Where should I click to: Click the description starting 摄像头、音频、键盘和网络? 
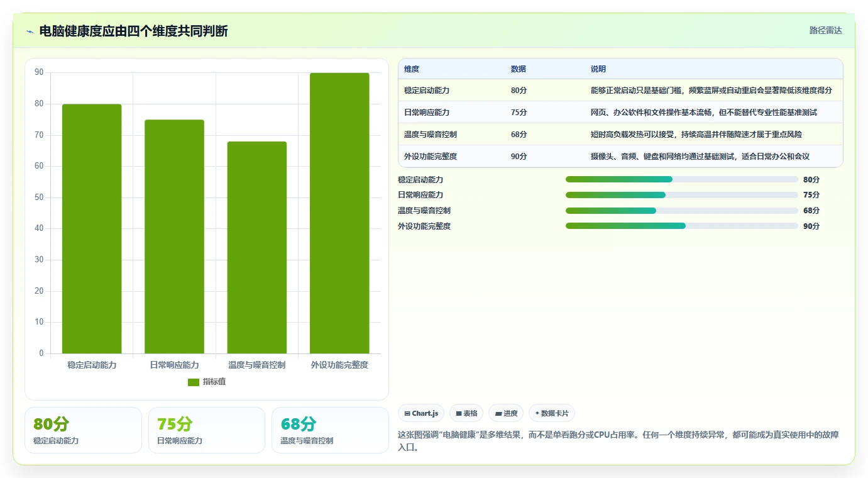coord(700,157)
